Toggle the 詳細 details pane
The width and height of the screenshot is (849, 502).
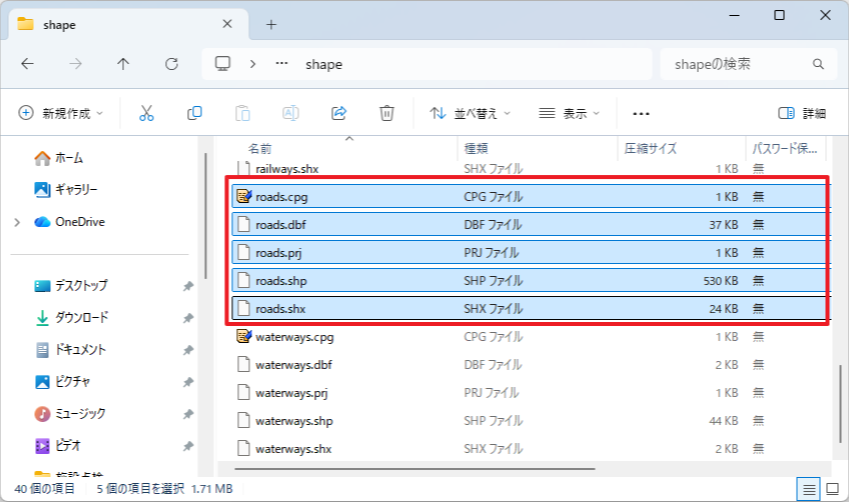point(802,113)
